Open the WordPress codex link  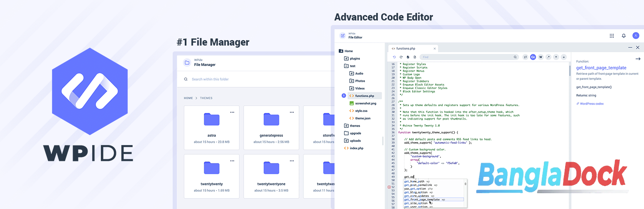[x=590, y=104]
